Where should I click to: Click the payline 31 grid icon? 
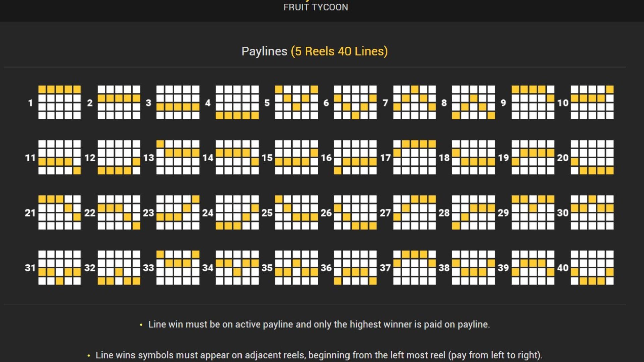click(x=59, y=267)
